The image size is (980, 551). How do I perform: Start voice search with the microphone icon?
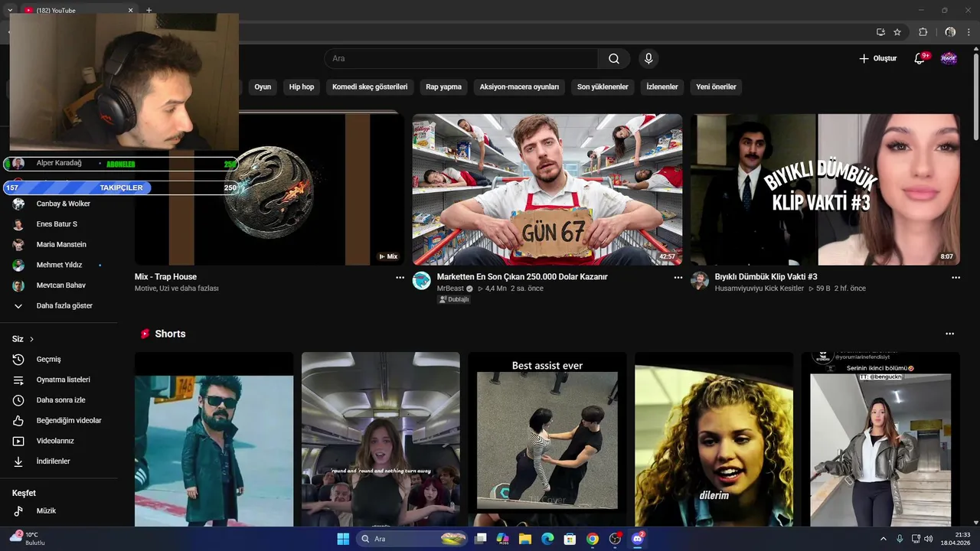coord(648,59)
